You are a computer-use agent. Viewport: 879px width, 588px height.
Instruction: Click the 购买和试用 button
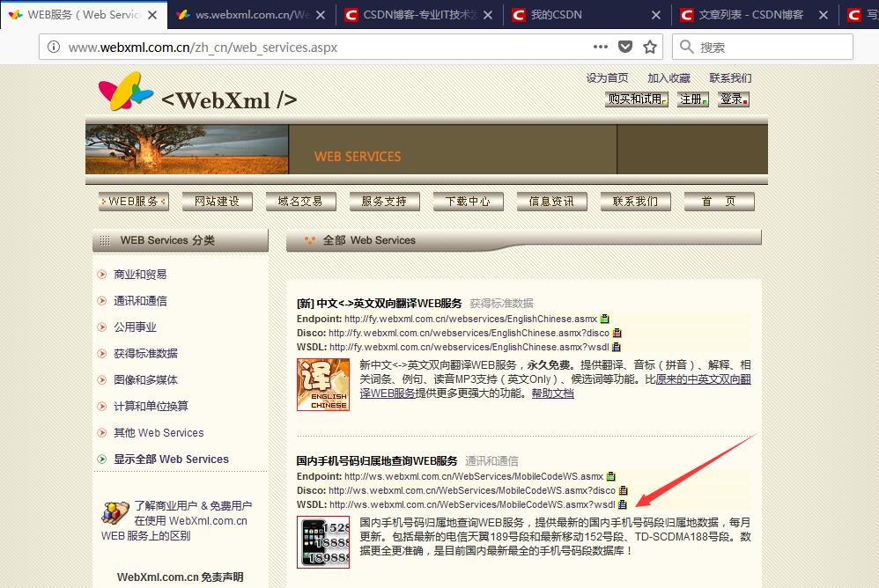[x=637, y=99]
